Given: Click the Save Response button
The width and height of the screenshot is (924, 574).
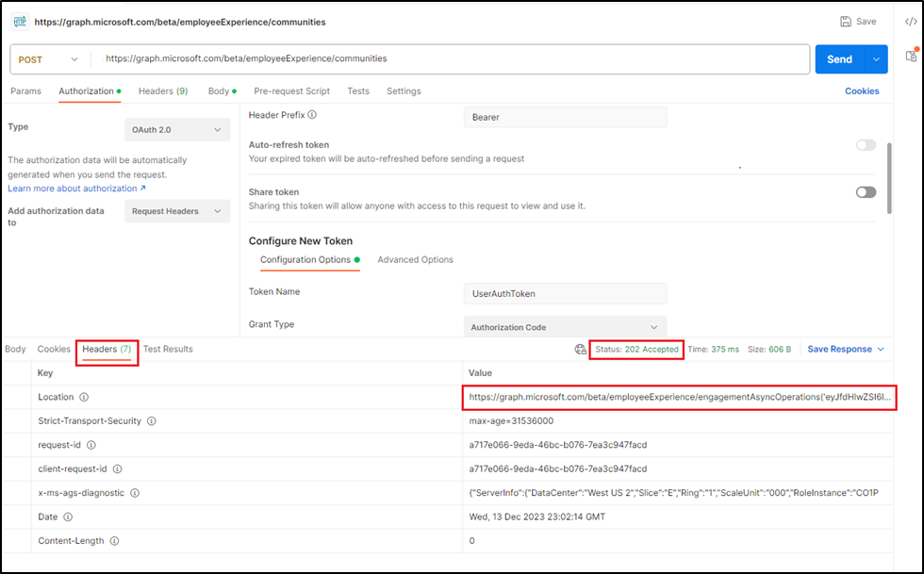Looking at the screenshot, I should (840, 350).
